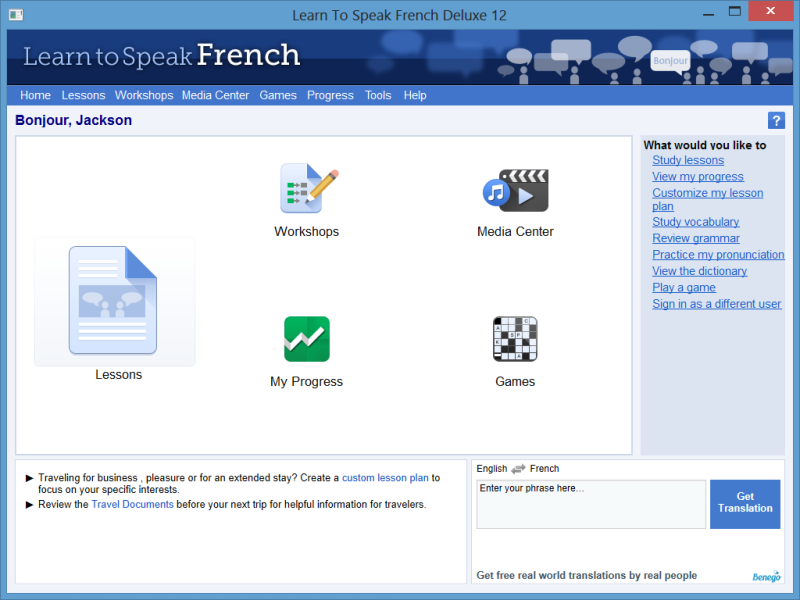Click the Learn to Speak French banner logo
The image size is (800, 600).
pos(162,56)
